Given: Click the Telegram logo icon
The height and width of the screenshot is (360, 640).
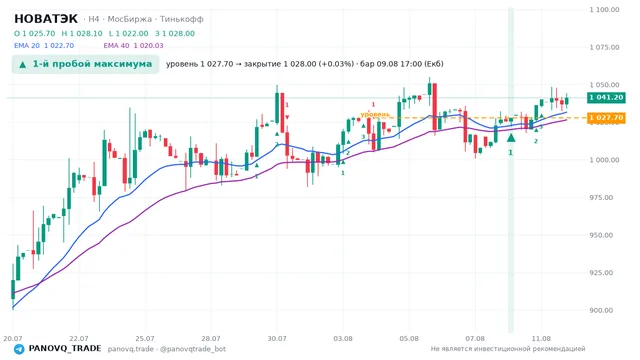Looking at the screenshot, I should click(19, 349).
